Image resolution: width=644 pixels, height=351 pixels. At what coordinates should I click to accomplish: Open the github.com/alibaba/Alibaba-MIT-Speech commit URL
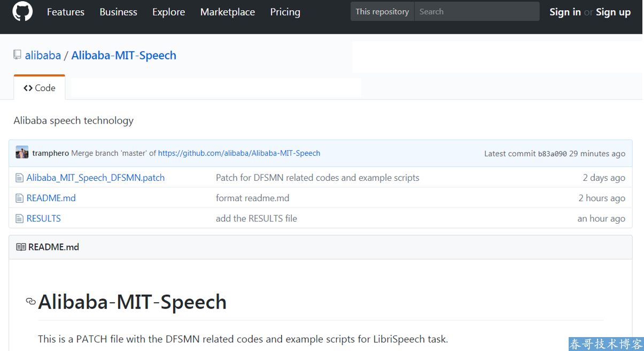point(239,153)
